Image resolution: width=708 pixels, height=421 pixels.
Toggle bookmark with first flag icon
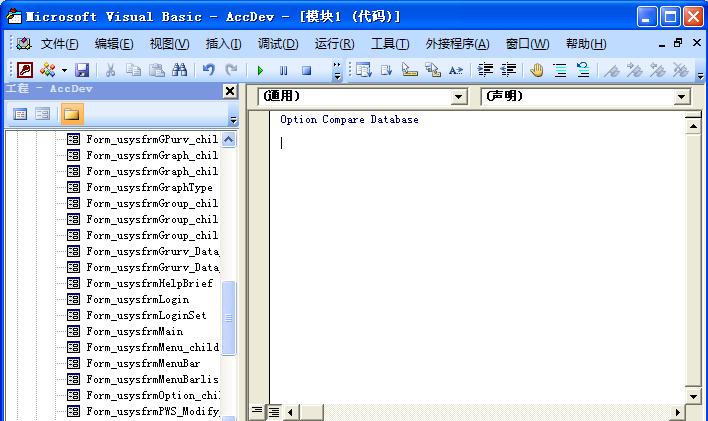pyautogui.click(x=612, y=70)
